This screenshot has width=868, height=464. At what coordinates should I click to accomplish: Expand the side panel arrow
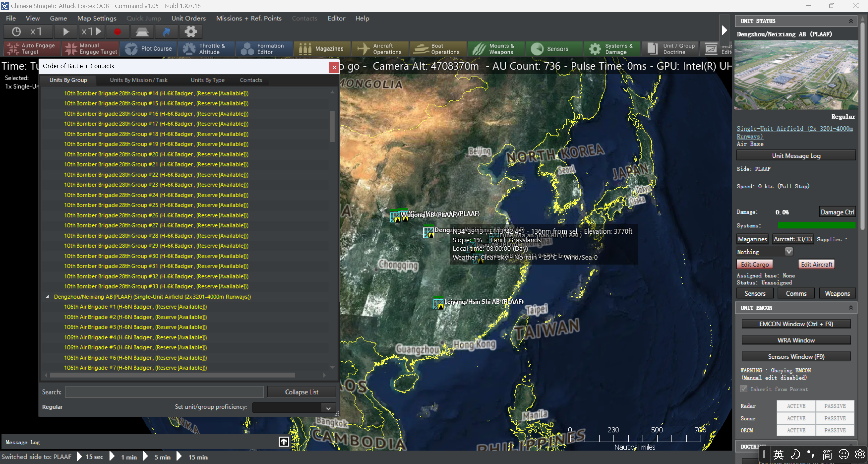click(x=724, y=31)
